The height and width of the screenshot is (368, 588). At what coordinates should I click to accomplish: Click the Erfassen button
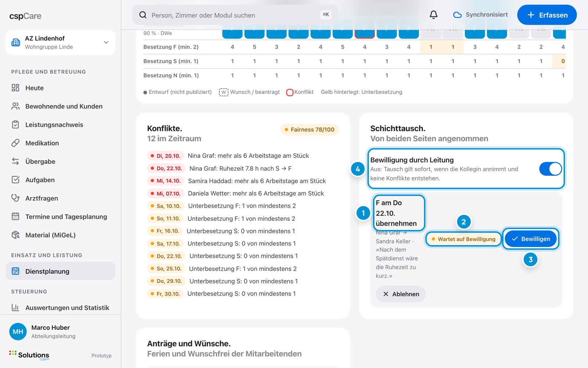(547, 15)
